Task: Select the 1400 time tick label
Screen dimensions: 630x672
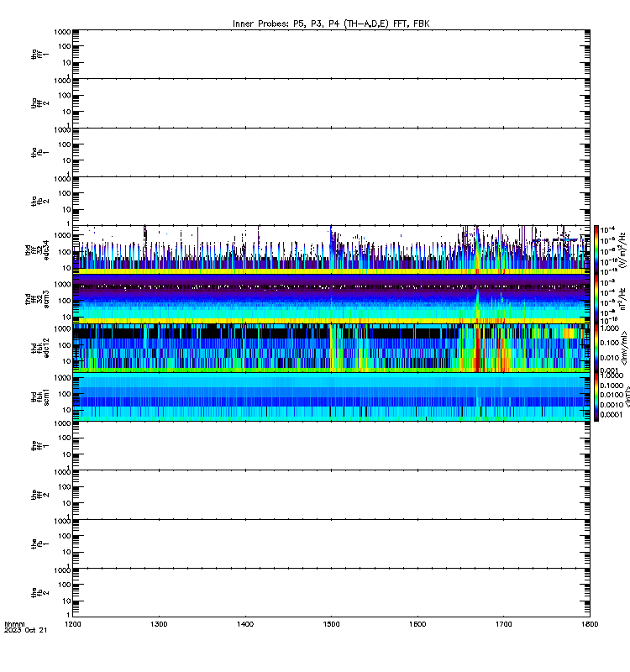Action: click(245, 624)
